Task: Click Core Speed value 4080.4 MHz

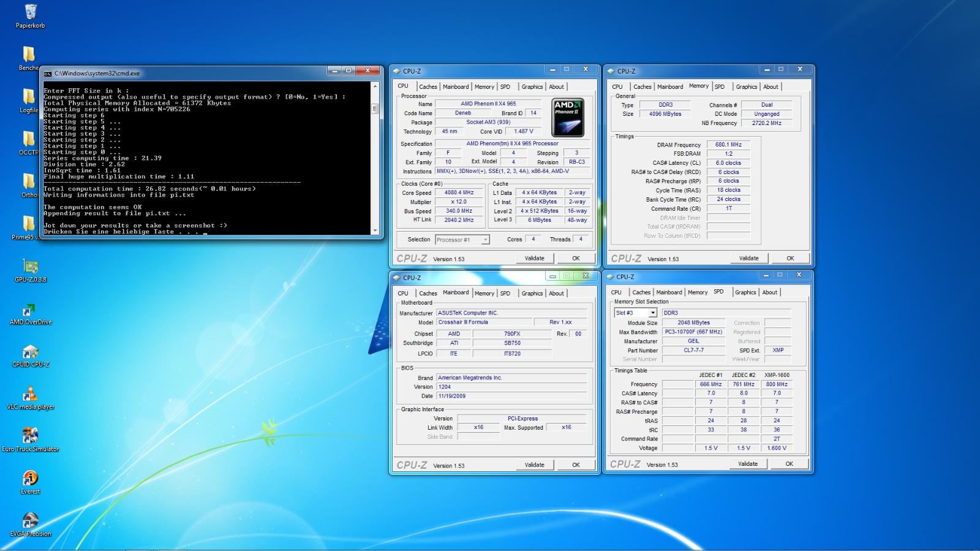Action: coord(459,192)
